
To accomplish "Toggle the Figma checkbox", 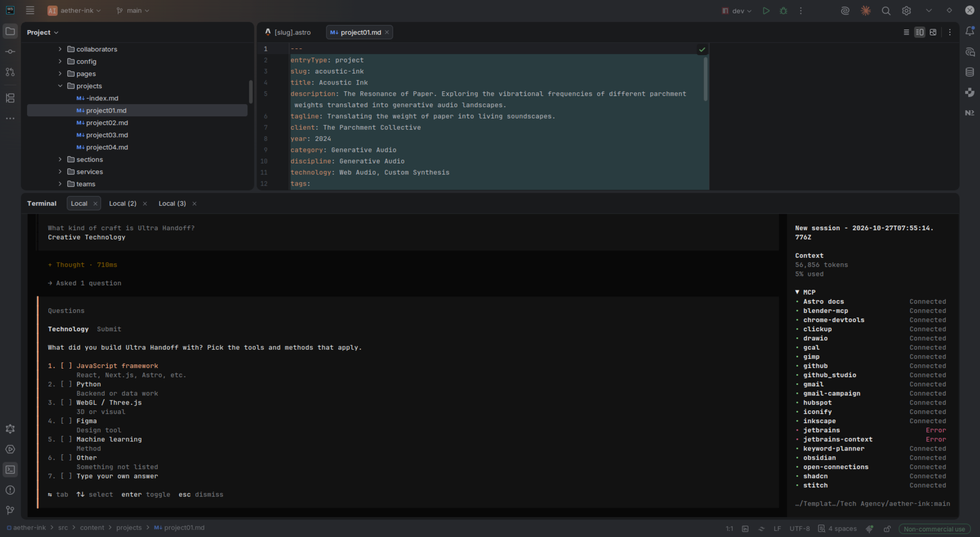I will click(x=66, y=421).
